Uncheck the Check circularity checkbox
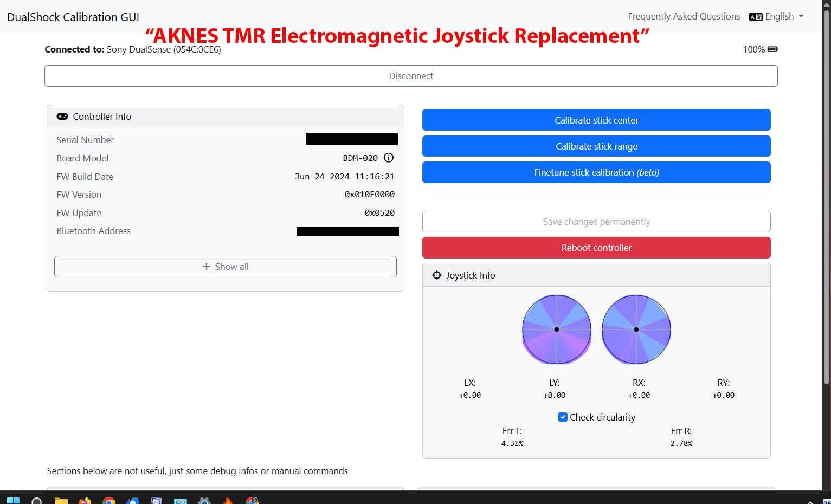The image size is (831, 504). click(x=563, y=417)
